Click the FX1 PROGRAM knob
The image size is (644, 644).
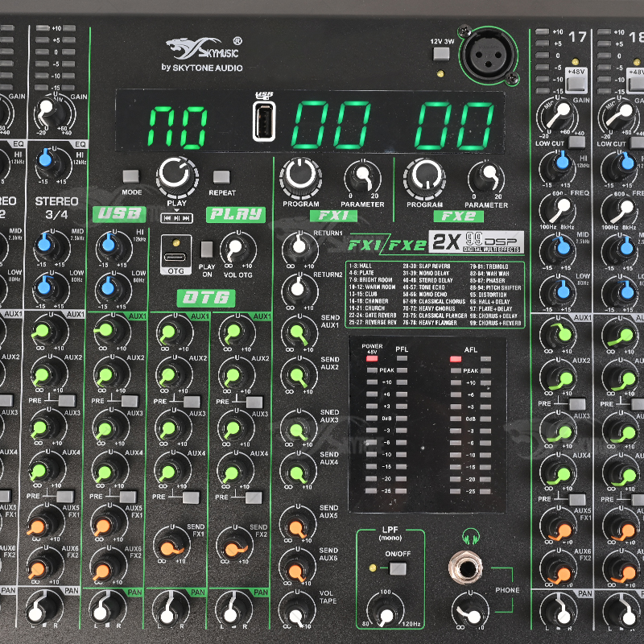pos(299,174)
